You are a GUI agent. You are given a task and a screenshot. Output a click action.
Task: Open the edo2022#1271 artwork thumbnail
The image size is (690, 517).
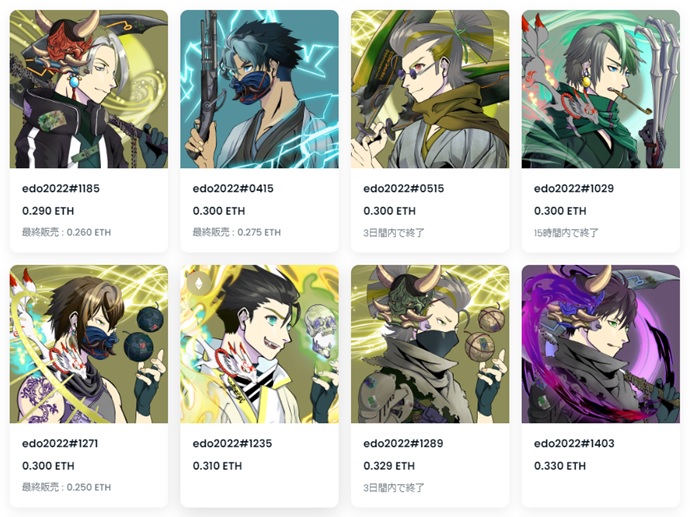point(89,344)
